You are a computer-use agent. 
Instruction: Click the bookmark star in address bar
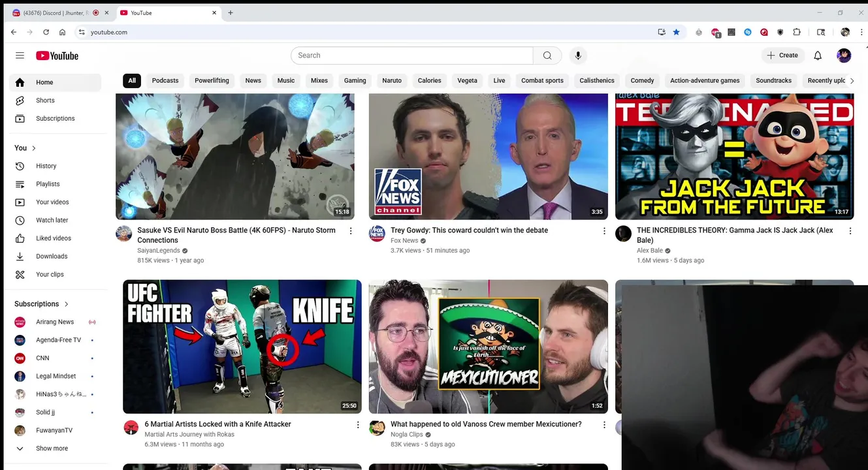point(676,32)
